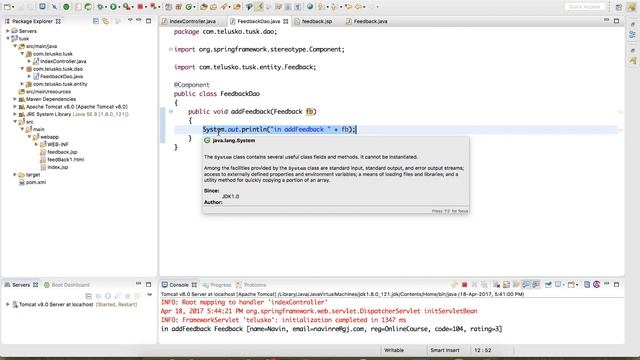Minimize the Servers view panel
The height and width of the screenshot is (360, 640).
pos(138,284)
